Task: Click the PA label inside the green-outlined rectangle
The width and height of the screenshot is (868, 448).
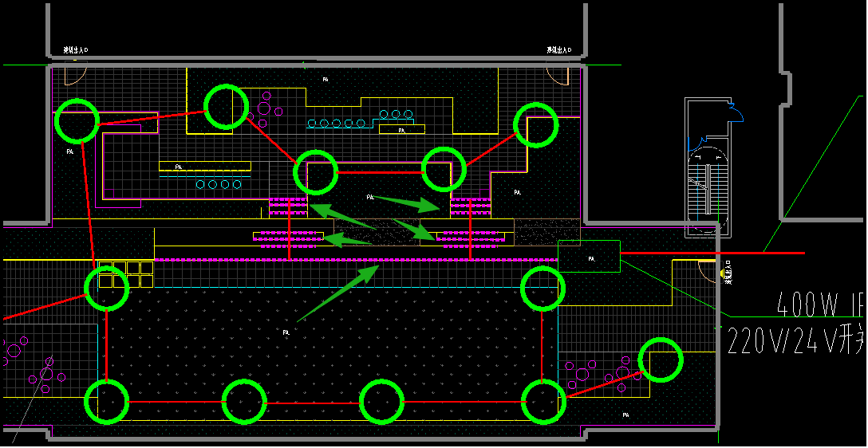Action: pos(590,258)
